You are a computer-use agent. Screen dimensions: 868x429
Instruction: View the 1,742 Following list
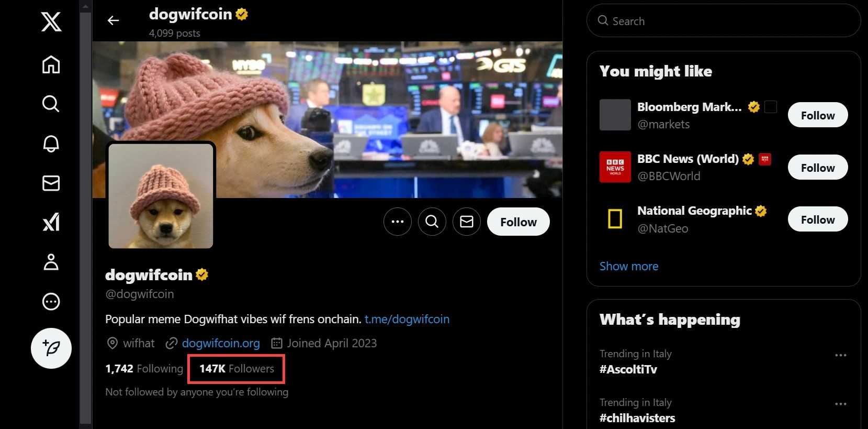coord(144,369)
